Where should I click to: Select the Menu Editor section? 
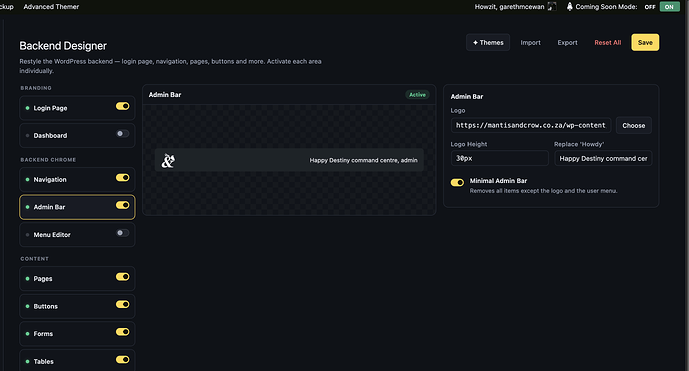[x=77, y=235]
